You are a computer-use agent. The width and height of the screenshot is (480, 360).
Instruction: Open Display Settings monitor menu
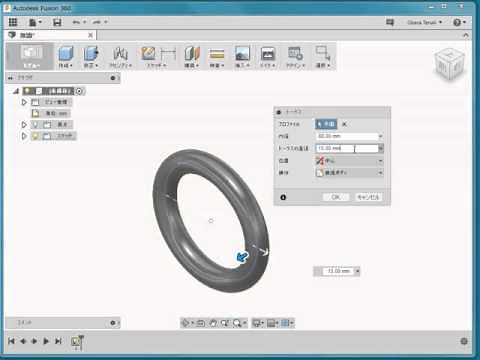[x=258, y=323]
